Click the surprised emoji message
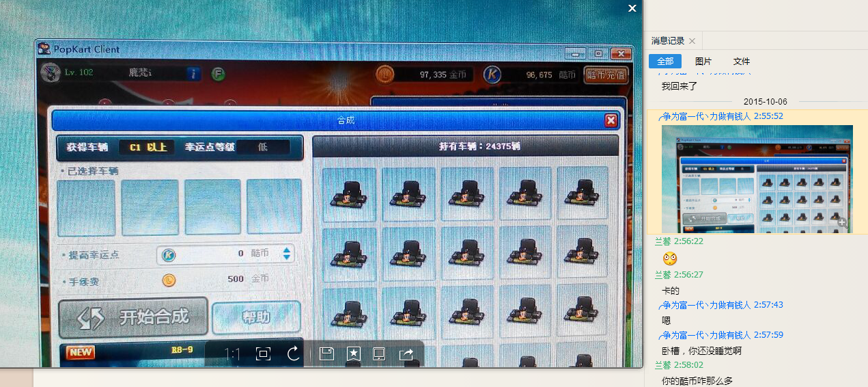 (670, 258)
